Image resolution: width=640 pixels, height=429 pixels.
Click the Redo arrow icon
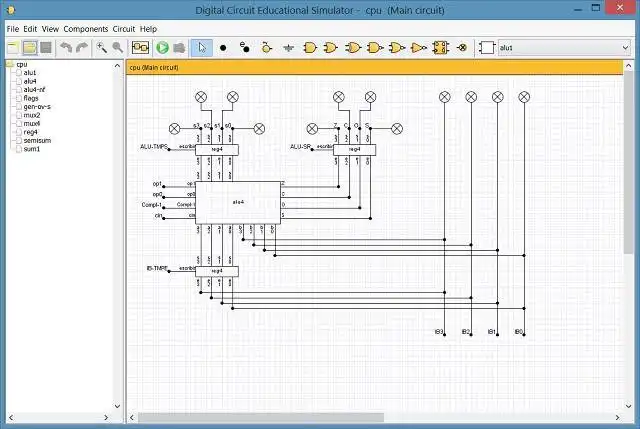click(x=82, y=48)
